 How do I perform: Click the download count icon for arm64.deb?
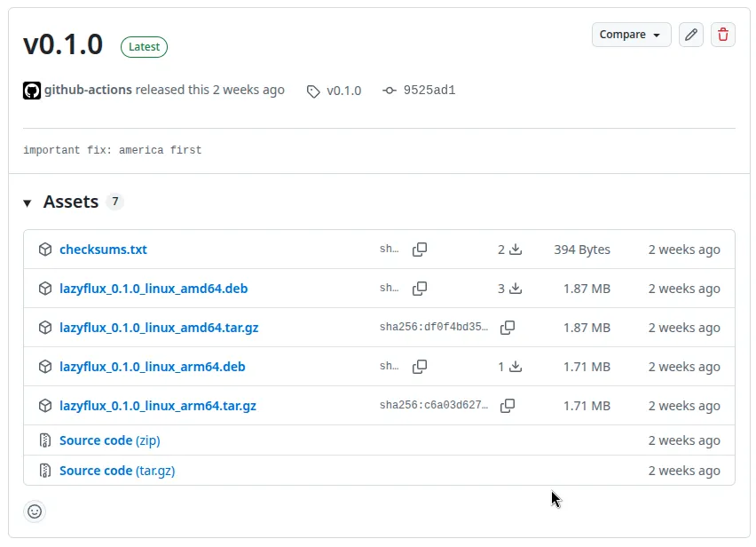point(516,367)
